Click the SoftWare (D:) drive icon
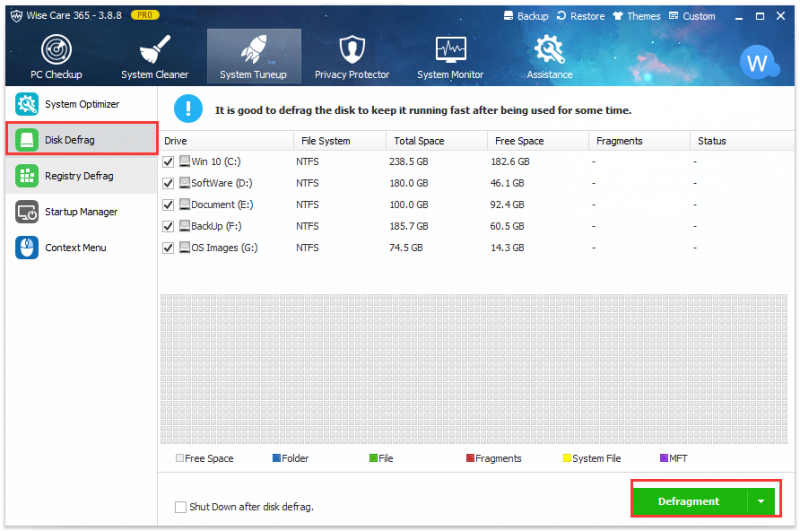The image size is (800, 531). (184, 183)
